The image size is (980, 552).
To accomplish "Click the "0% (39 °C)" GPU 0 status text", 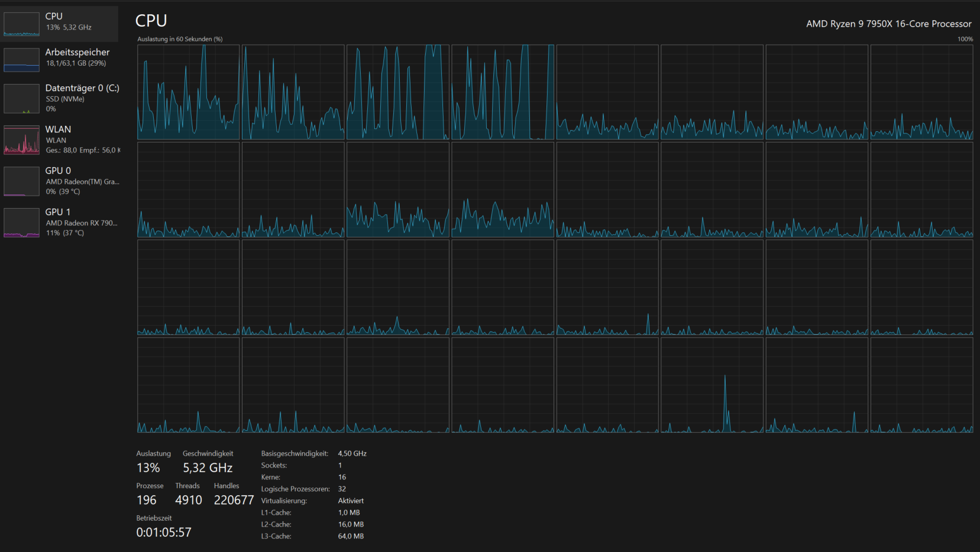I will pyautogui.click(x=63, y=191).
